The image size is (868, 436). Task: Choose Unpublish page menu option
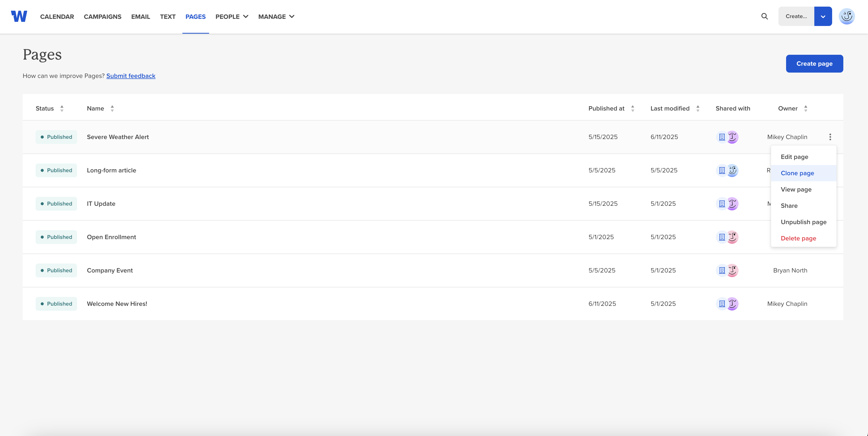(x=804, y=222)
